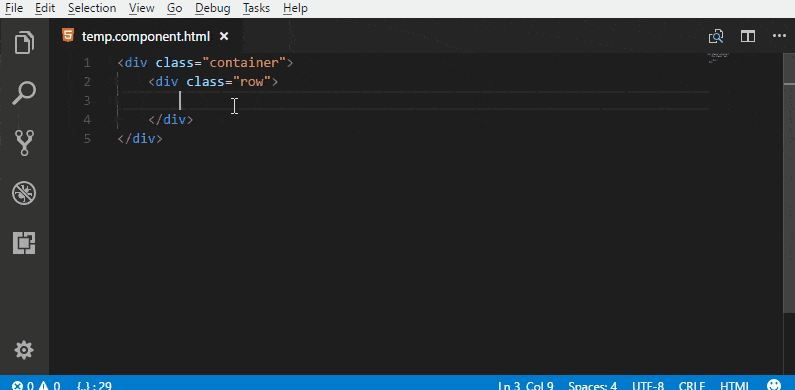
Task: Change language mode via HTML
Action: [x=735, y=385]
